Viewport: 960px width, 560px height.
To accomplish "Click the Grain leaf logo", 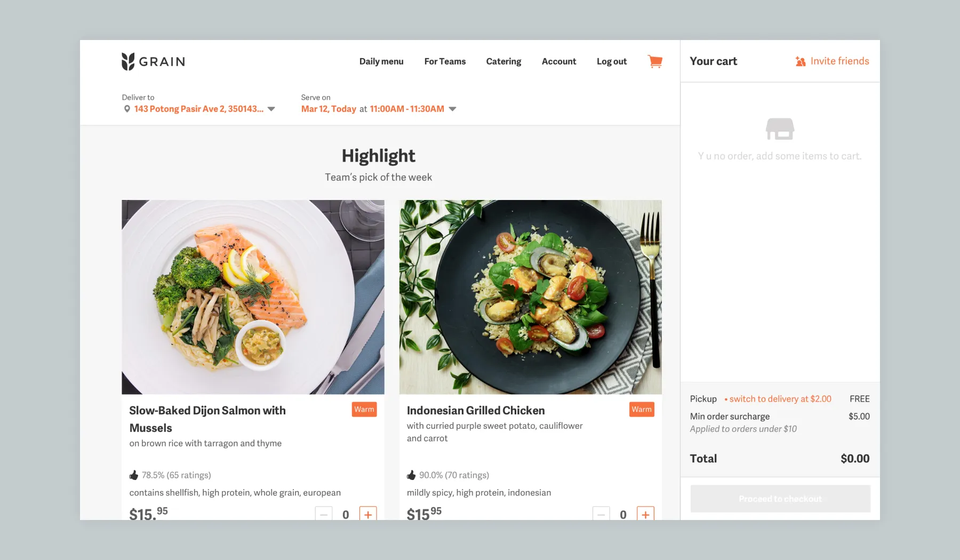I will tap(127, 61).
